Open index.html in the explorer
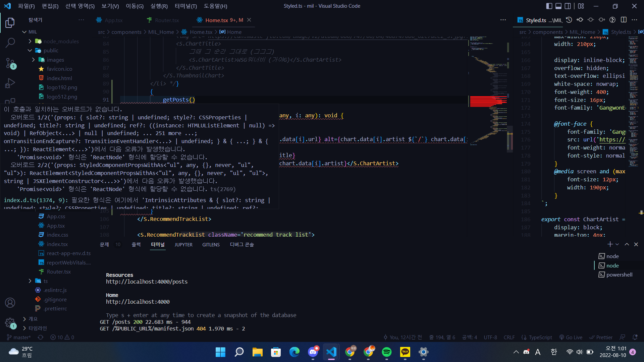Image resolution: width=644 pixels, height=362 pixels. 59,78
